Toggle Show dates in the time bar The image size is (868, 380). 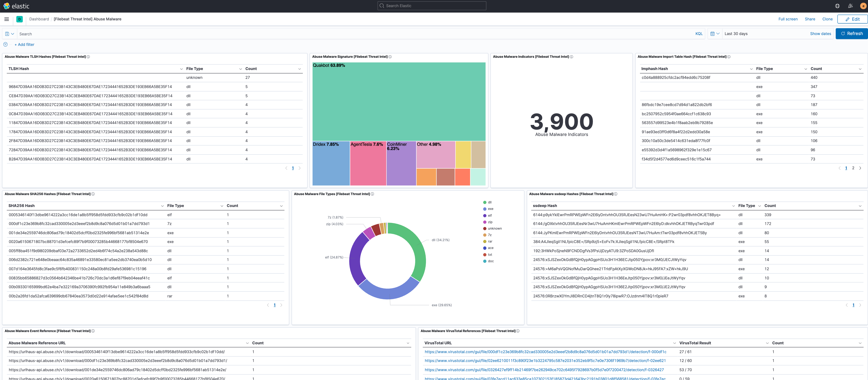click(820, 34)
